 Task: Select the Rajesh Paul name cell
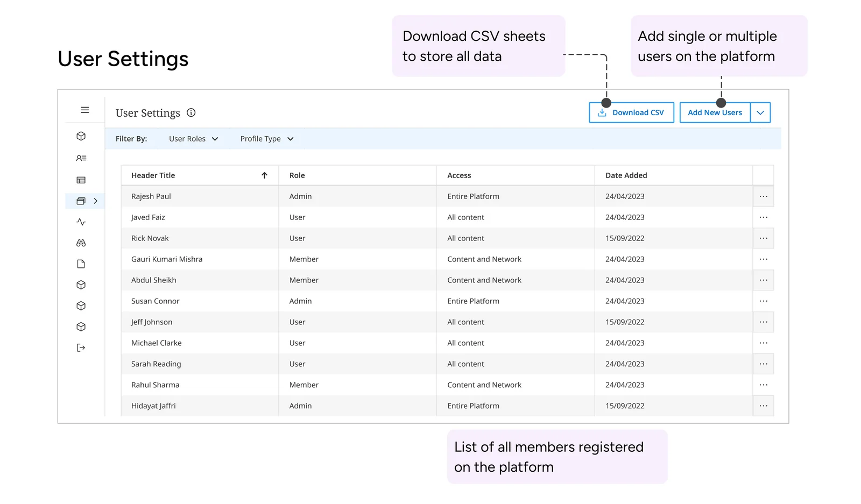tap(200, 196)
